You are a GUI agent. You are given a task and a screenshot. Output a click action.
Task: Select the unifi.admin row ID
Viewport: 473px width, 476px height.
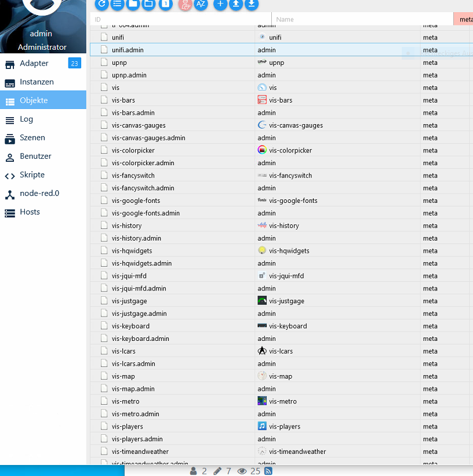128,50
